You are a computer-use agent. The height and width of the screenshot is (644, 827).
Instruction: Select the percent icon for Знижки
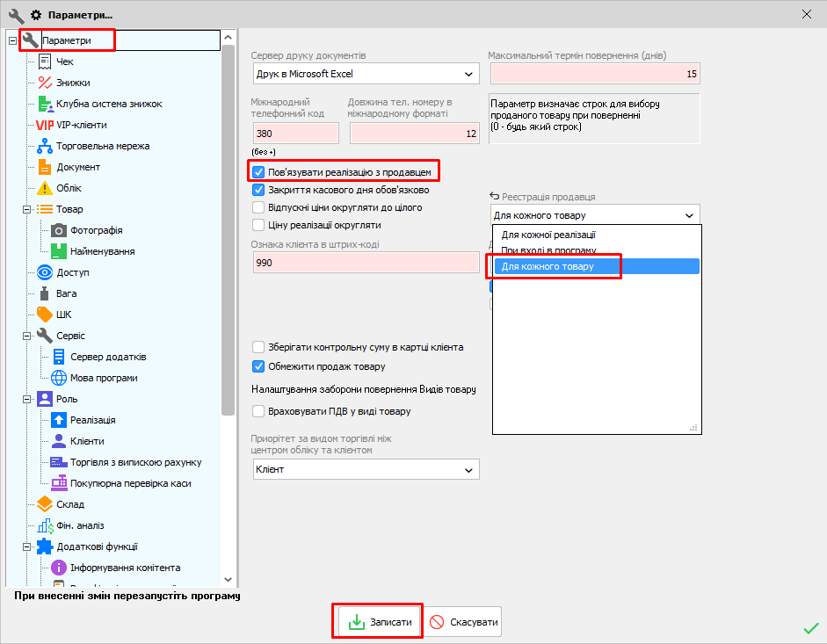[x=45, y=83]
